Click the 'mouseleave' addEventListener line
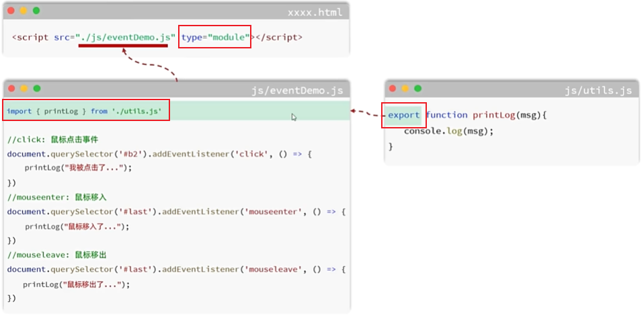Screen dimensions: 644x318 pos(177,270)
